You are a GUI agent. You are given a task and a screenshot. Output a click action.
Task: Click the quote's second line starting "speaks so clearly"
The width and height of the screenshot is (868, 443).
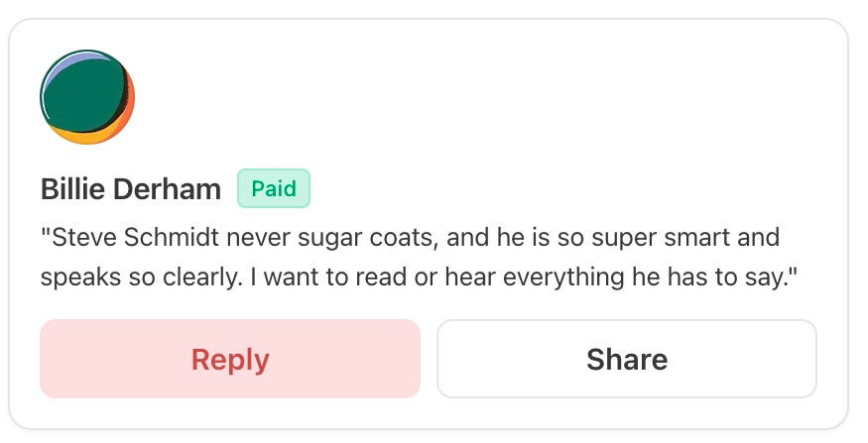point(417,277)
